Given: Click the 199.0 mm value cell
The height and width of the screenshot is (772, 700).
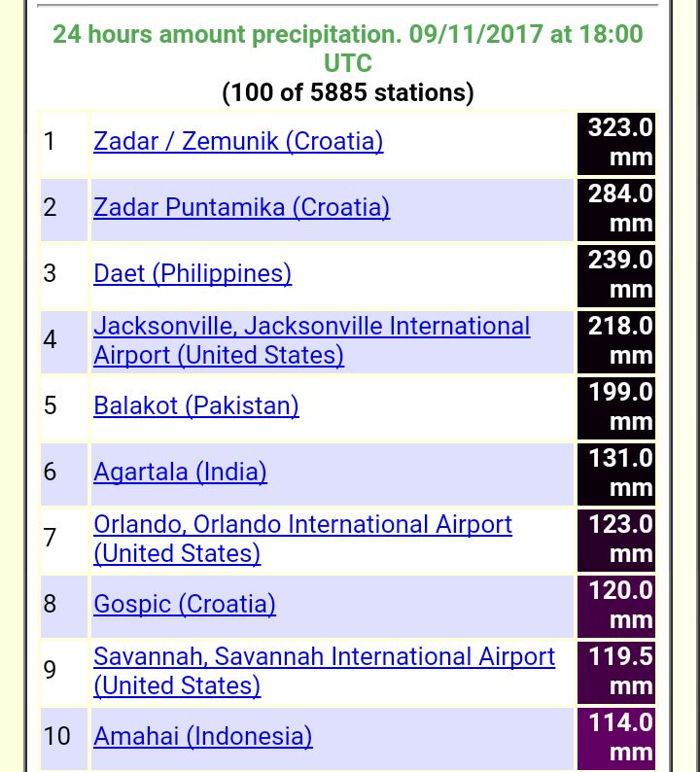Looking at the screenshot, I should point(616,408).
